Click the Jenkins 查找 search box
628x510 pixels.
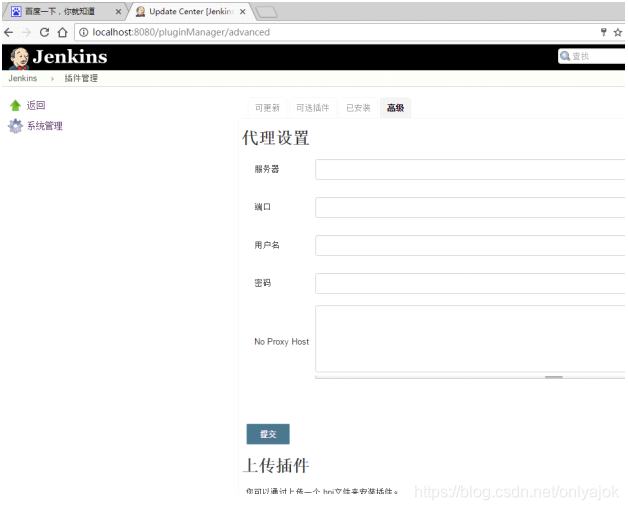click(592, 56)
